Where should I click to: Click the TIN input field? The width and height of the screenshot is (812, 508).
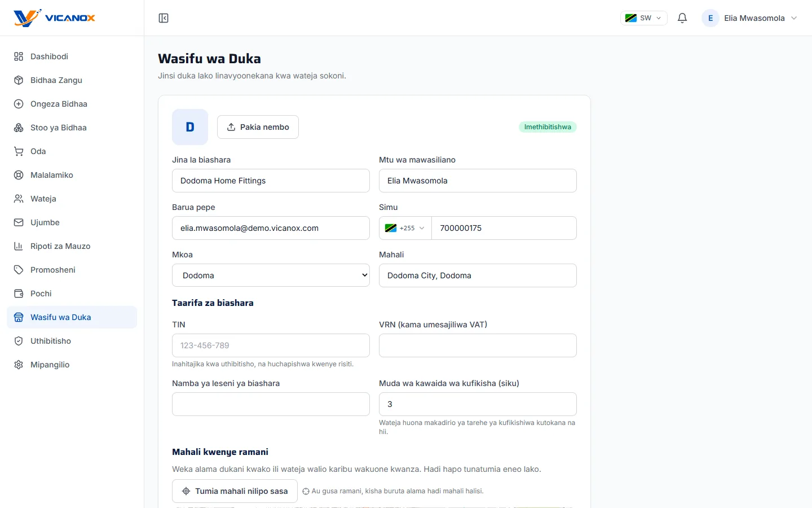[x=271, y=345]
